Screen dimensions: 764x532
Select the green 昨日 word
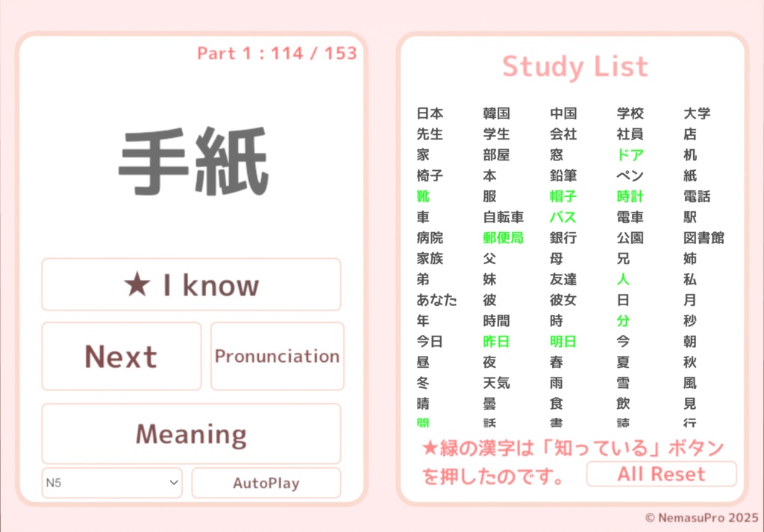pyautogui.click(x=496, y=342)
